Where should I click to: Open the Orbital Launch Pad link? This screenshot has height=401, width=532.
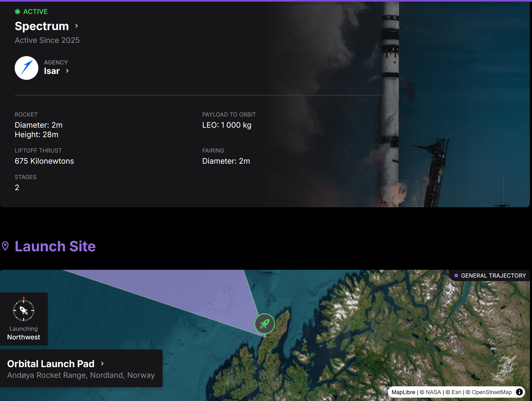51,364
